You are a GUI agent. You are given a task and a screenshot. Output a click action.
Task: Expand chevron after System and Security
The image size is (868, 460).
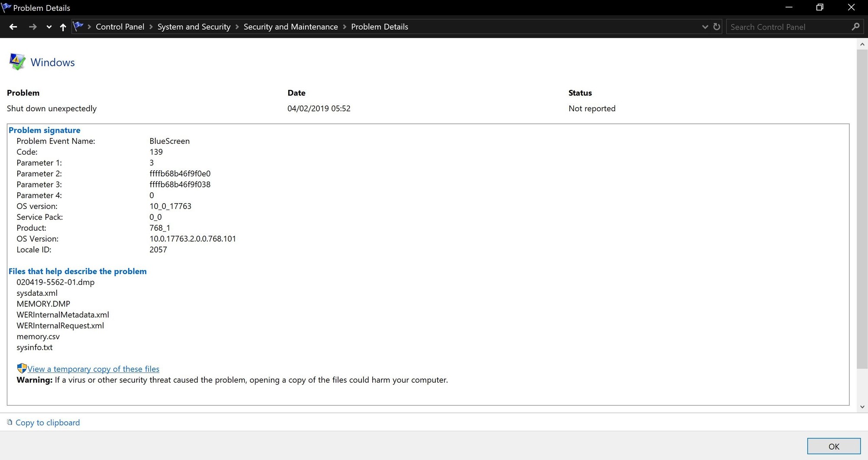pyautogui.click(x=237, y=27)
